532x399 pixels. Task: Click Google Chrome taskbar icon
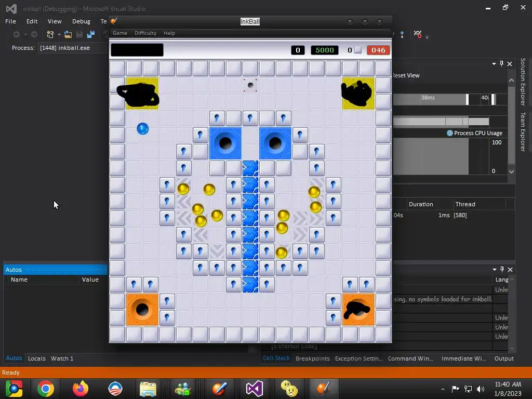coord(46,389)
